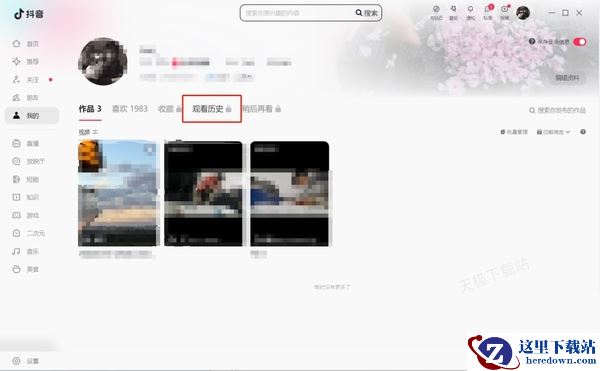Image resolution: width=600 pixels, height=371 pixels.
Task: Open the 通知 notifications bell icon
Action: 471,12
